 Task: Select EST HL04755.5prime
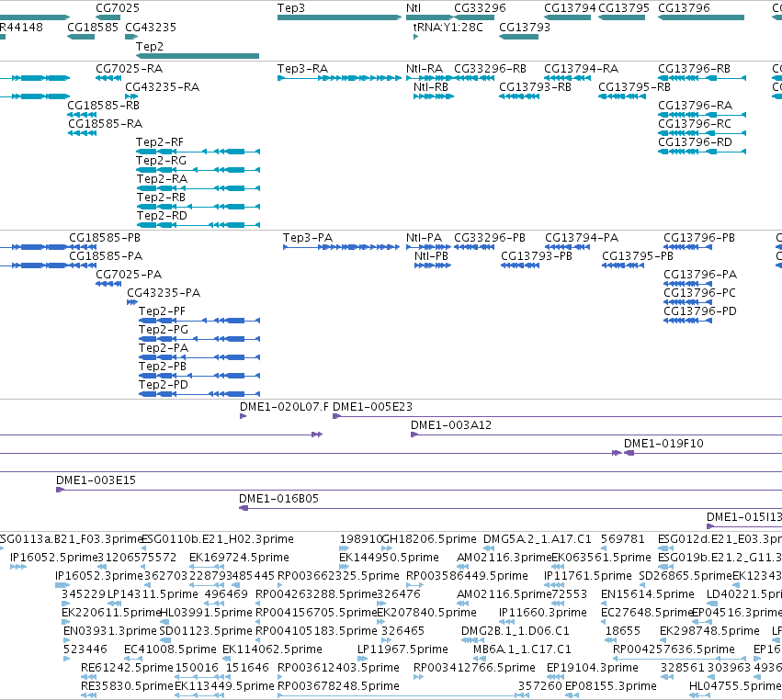[x=735, y=686]
